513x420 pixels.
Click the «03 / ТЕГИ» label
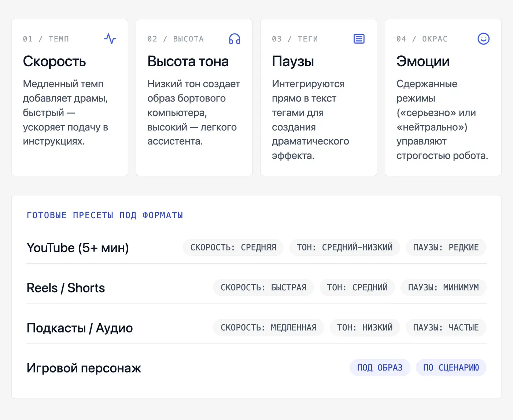[x=295, y=39]
